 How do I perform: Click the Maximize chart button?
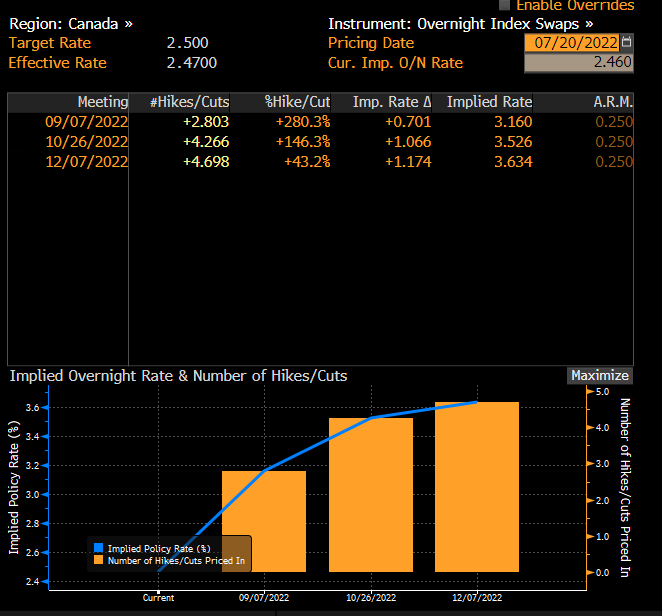pyautogui.click(x=600, y=375)
